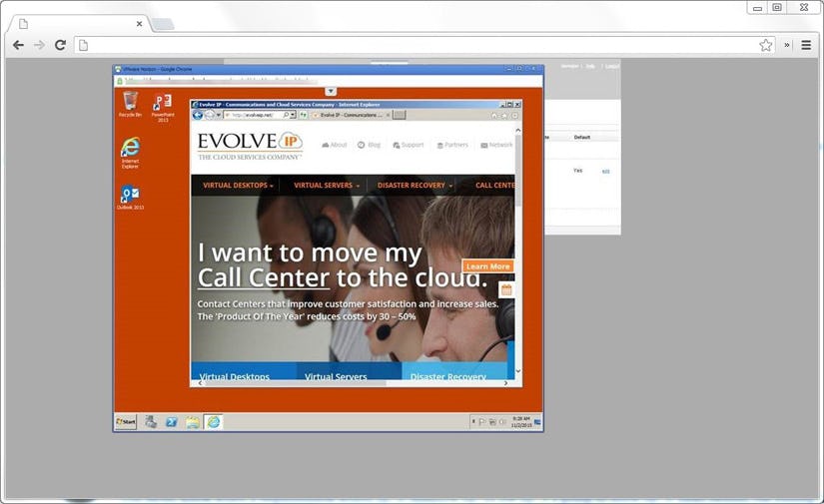This screenshot has width=824, height=504.
Task: Open Chrome hamburger menu
Action: coord(806,45)
